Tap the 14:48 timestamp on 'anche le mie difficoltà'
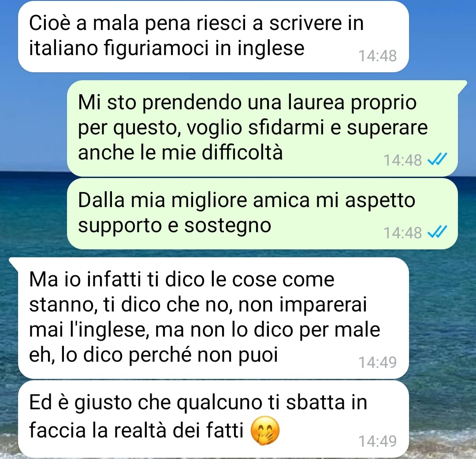The width and height of the screenshot is (476, 459). pos(402,160)
